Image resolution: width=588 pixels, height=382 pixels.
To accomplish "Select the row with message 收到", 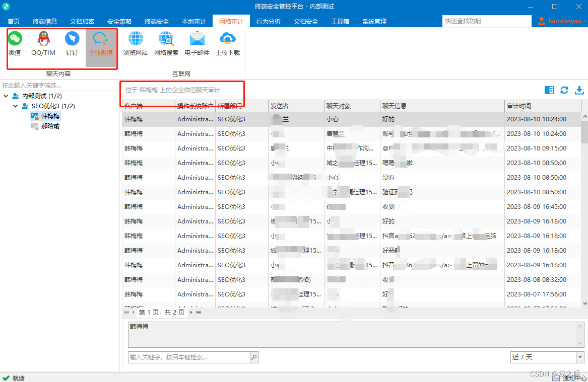I will [x=352, y=207].
